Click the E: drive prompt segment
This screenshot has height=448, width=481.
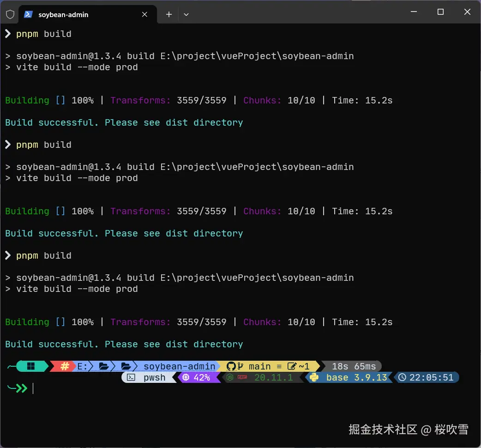pyautogui.click(x=82, y=366)
